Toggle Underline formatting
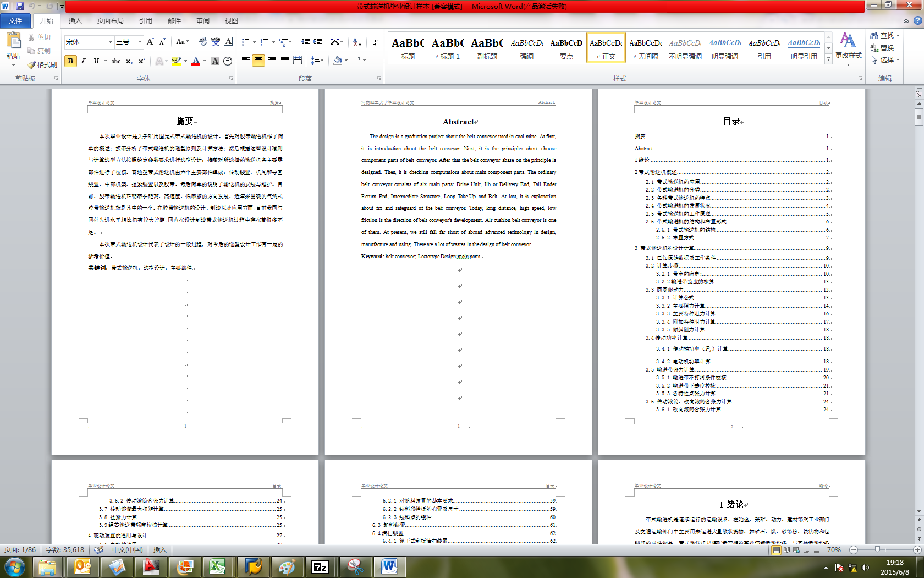Image resolution: width=924 pixels, height=578 pixels. (96, 61)
